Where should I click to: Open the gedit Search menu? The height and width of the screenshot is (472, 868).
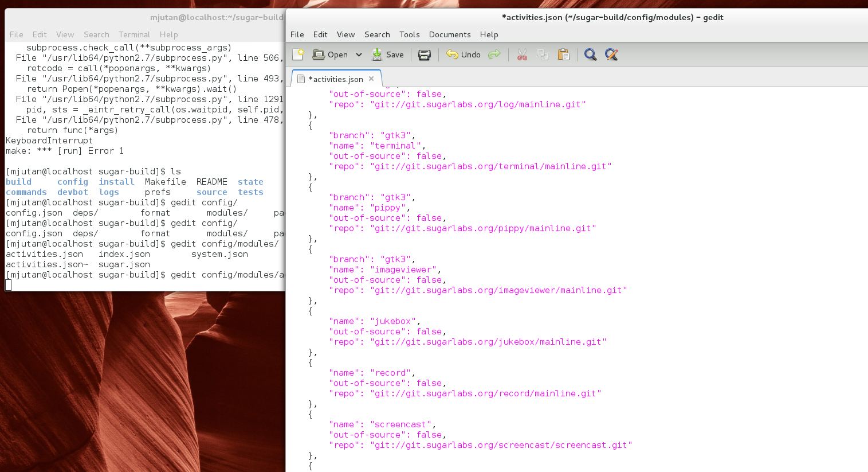point(377,34)
